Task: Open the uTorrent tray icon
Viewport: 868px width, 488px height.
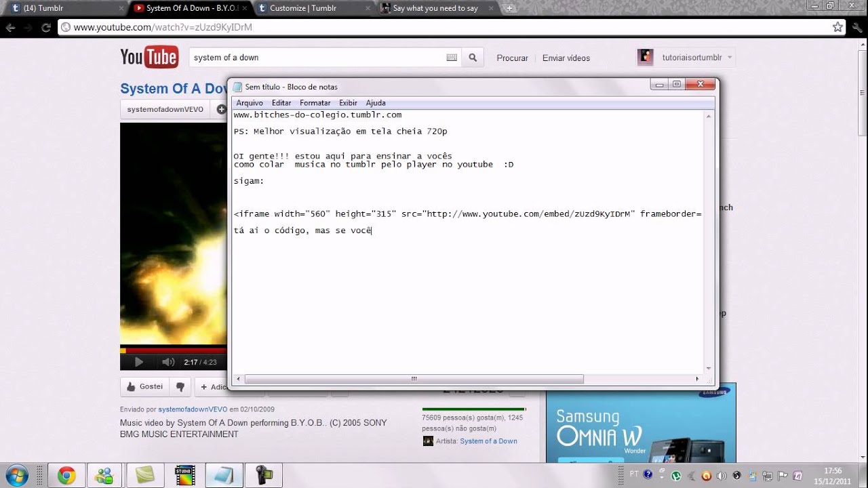Action: point(676,475)
